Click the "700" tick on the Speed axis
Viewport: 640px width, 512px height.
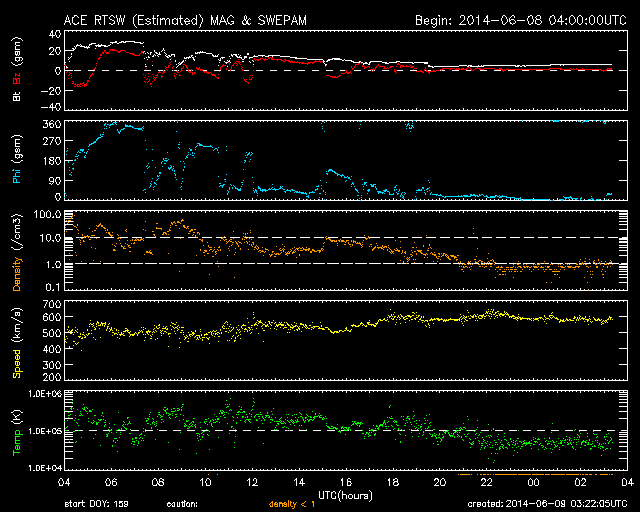52,304
